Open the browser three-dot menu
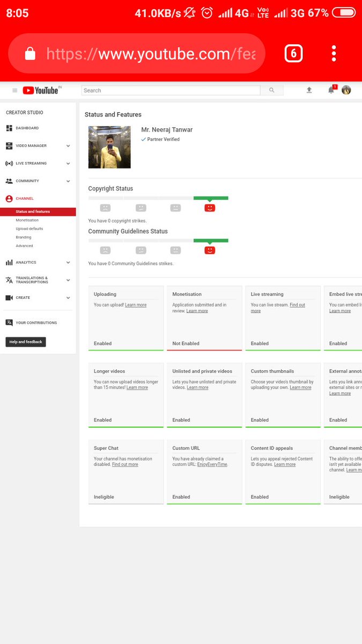Image resolution: width=362 pixels, height=644 pixels. (x=334, y=53)
